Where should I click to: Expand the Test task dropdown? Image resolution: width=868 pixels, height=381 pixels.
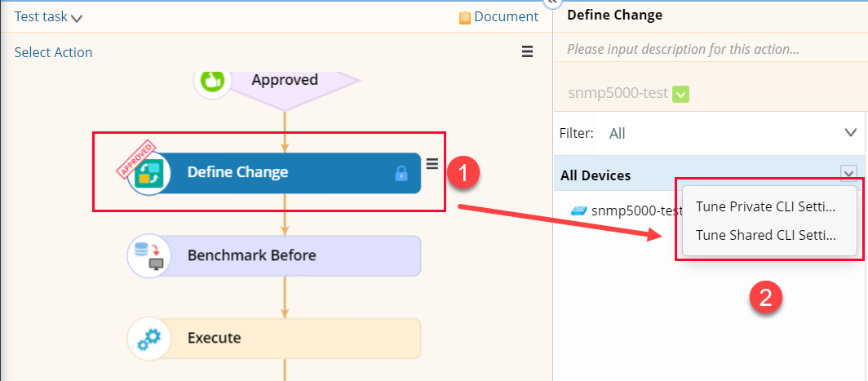point(77,18)
